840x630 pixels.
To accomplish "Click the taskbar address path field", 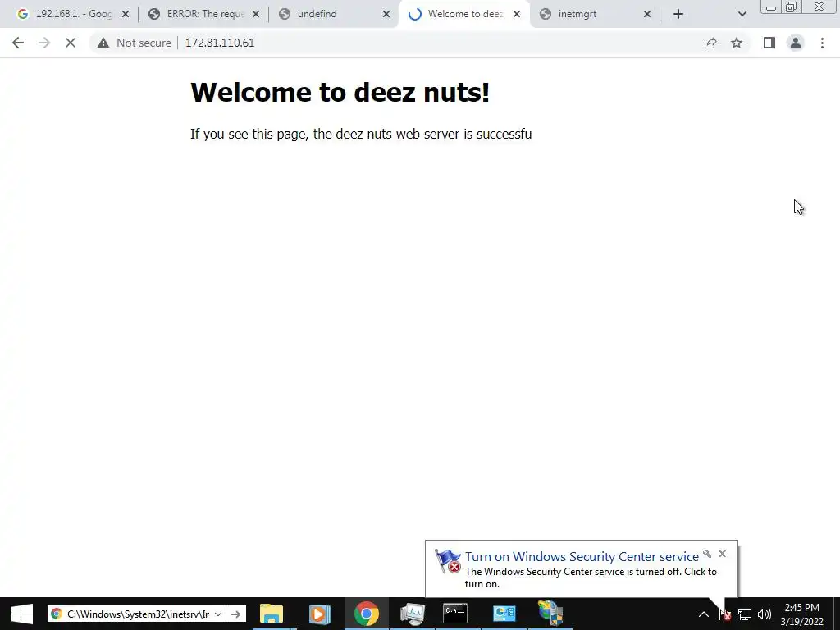I will pyautogui.click(x=138, y=614).
